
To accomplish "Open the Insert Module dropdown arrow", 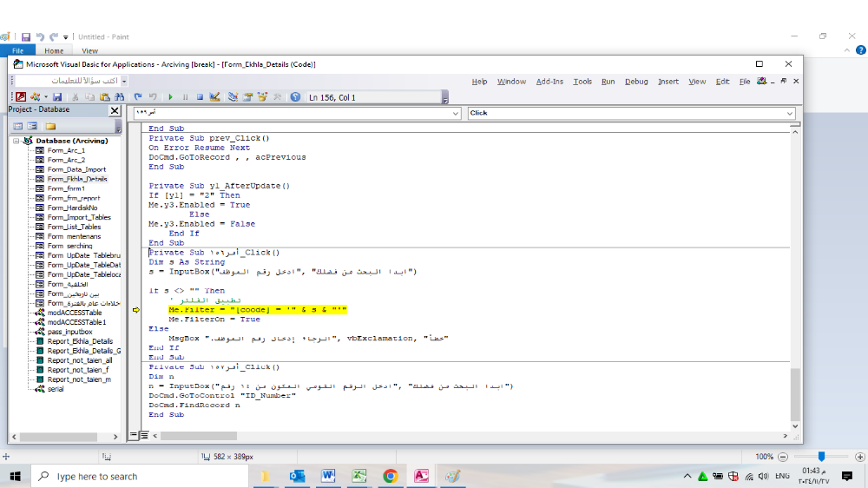I will coord(45,97).
